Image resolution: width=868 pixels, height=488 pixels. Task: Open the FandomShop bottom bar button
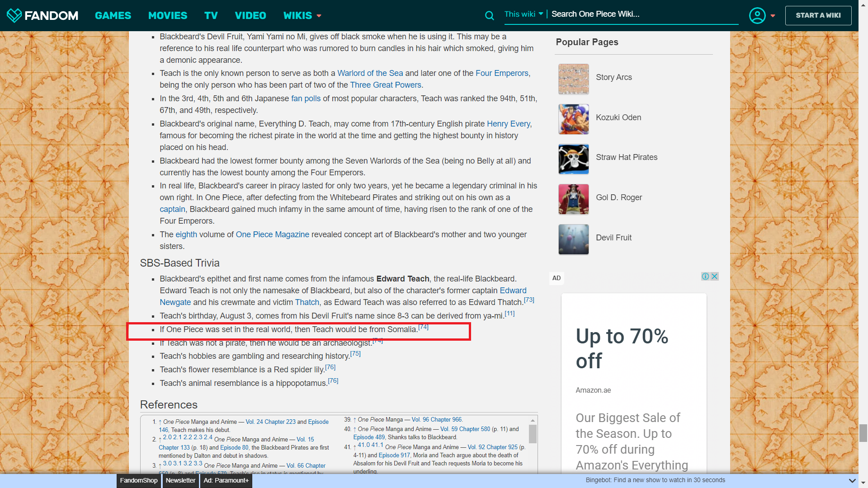tap(139, 480)
